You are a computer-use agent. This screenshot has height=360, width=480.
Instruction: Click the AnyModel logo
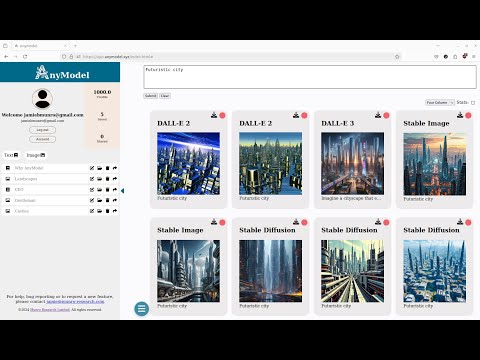click(62, 72)
